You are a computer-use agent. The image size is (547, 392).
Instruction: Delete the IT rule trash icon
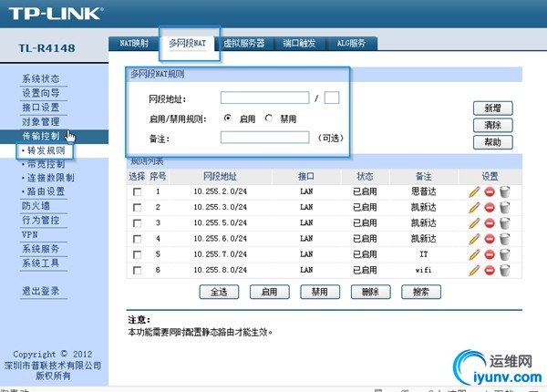click(x=505, y=254)
